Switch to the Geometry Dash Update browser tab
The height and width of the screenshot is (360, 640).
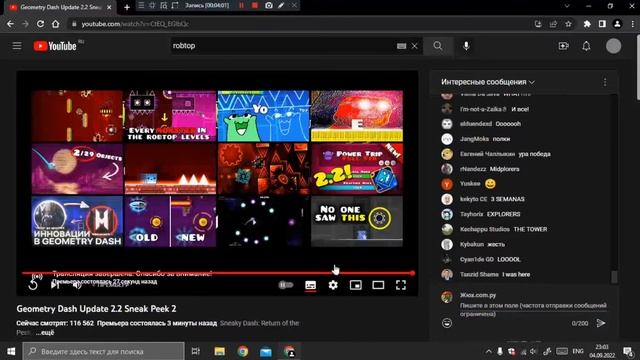pos(60,7)
